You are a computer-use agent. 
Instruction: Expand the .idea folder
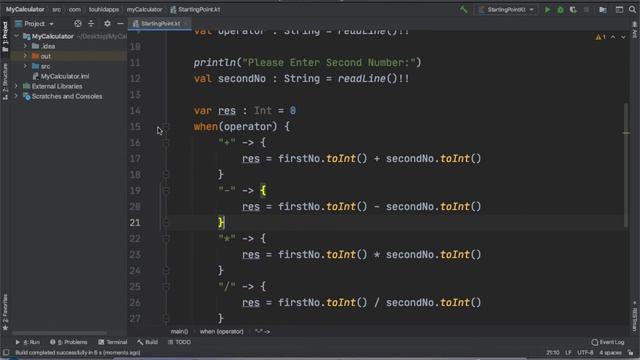click(25, 46)
